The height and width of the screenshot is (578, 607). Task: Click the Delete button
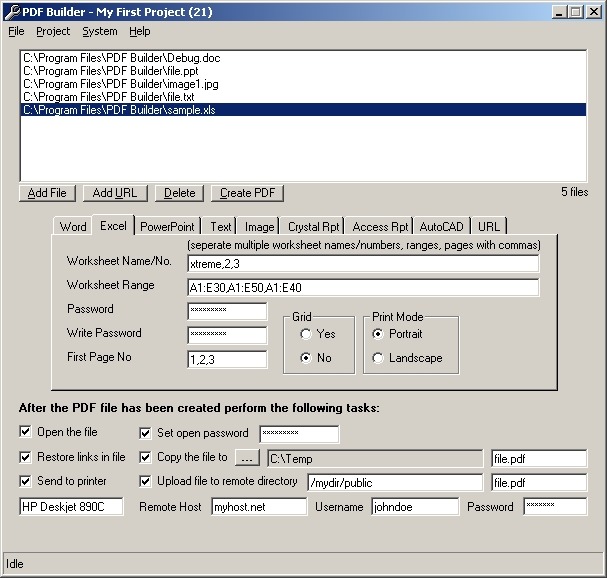point(179,193)
